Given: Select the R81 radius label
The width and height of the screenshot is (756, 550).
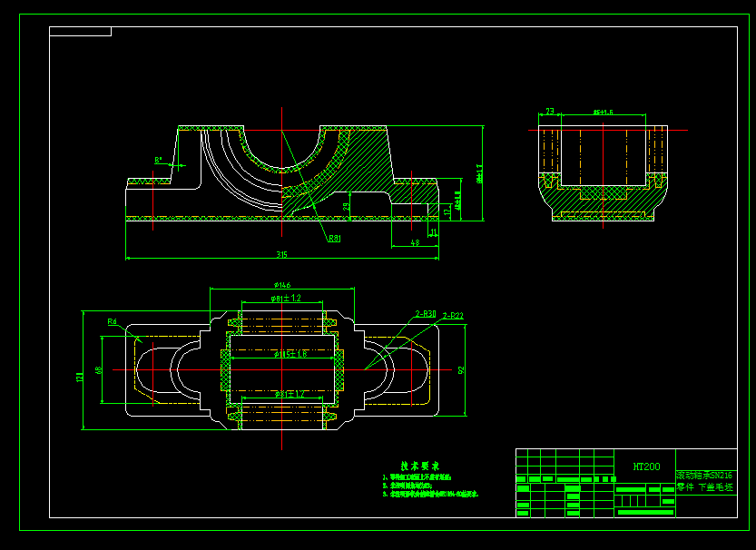Looking at the screenshot, I should (x=335, y=238).
